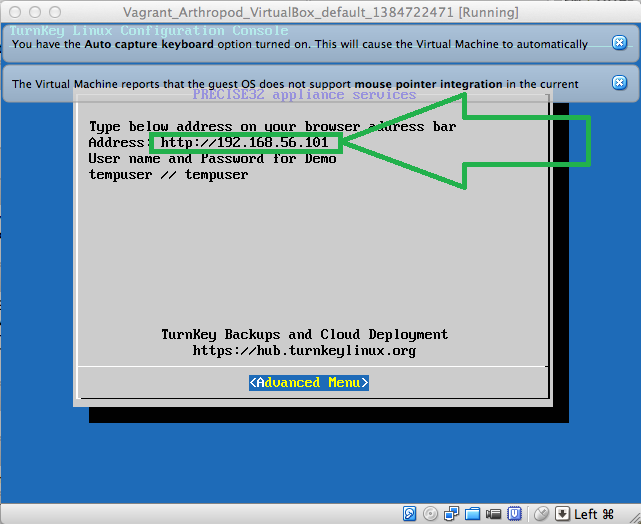Click the 'User name and Password for Demo' line

(x=213, y=159)
